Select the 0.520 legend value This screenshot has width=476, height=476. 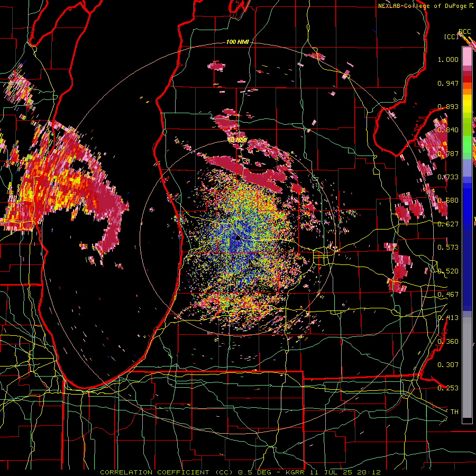(x=448, y=271)
